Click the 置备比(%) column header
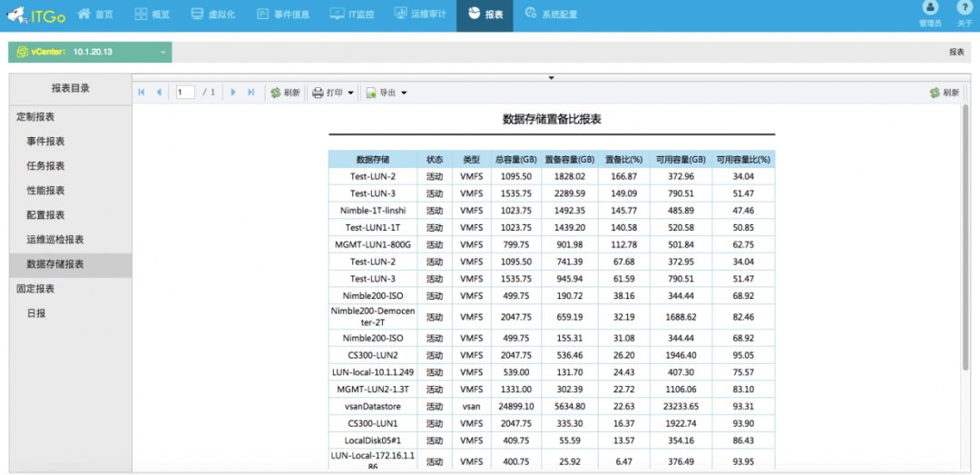The width and height of the screenshot is (980, 475). (623, 159)
